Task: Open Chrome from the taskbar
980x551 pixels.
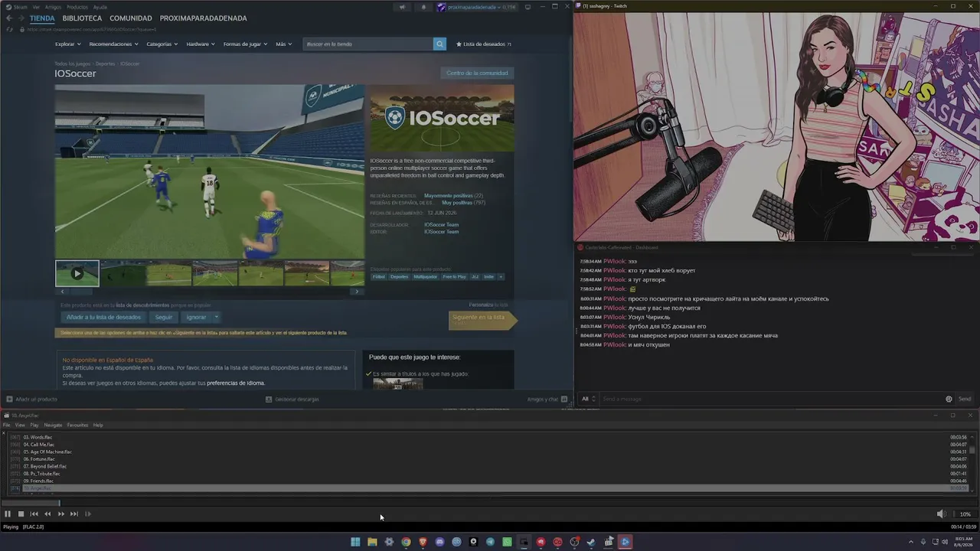Action: pos(406,542)
